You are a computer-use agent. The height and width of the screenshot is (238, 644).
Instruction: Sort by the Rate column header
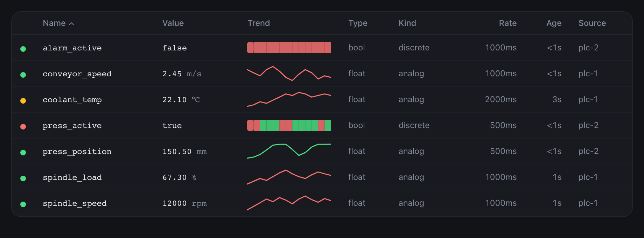[507, 23]
